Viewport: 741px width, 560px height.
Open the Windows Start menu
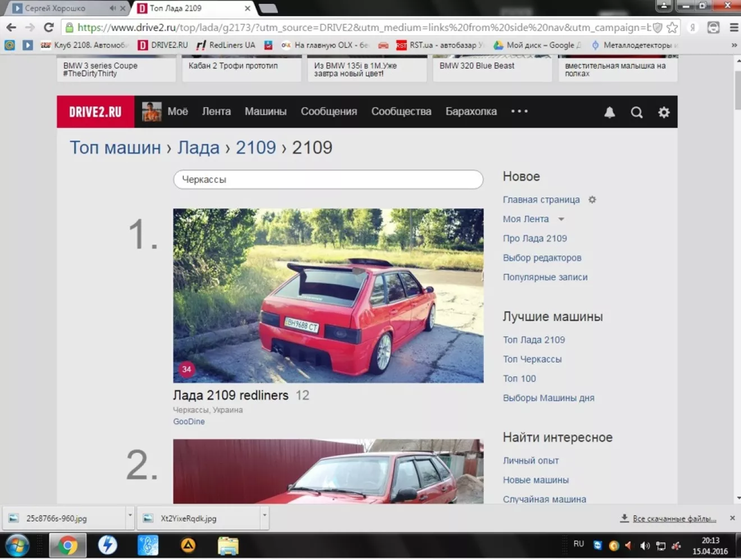click(17, 545)
